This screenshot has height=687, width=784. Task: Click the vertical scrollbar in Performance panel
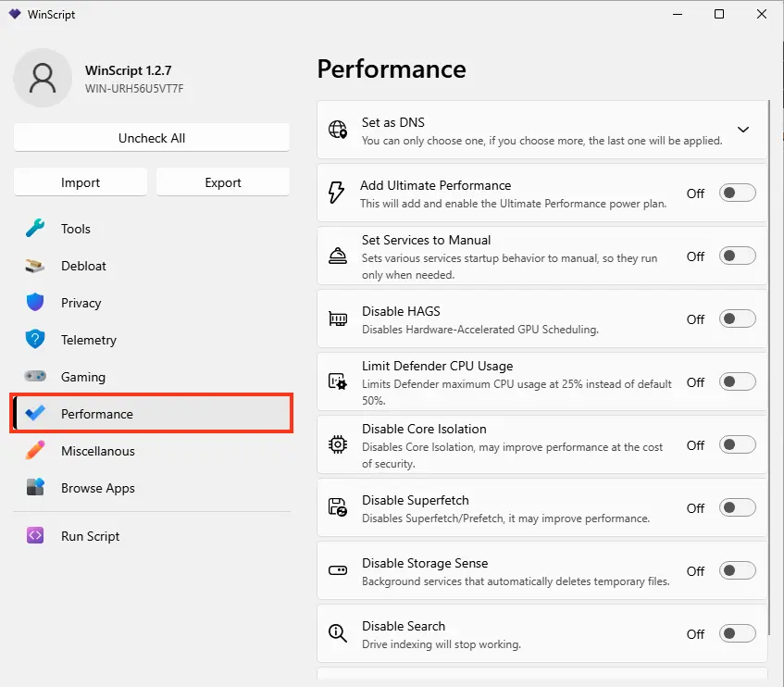click(x=769, y=368)
